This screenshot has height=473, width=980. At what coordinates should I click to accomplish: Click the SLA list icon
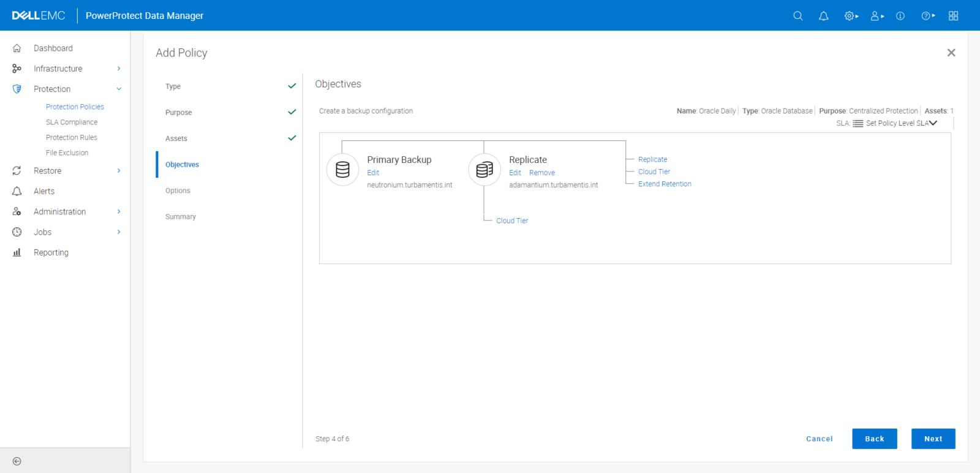point(858,123)
